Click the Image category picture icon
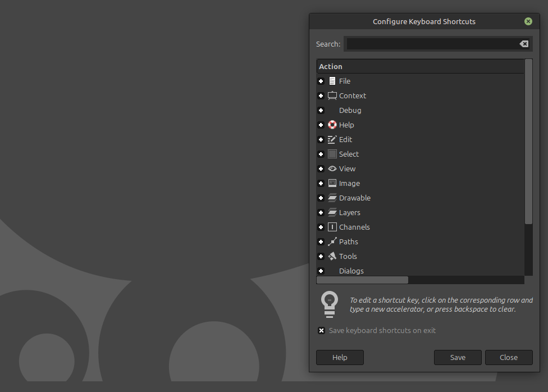The width and height of the screenshot is (548, 392). (x=332, y=183)
